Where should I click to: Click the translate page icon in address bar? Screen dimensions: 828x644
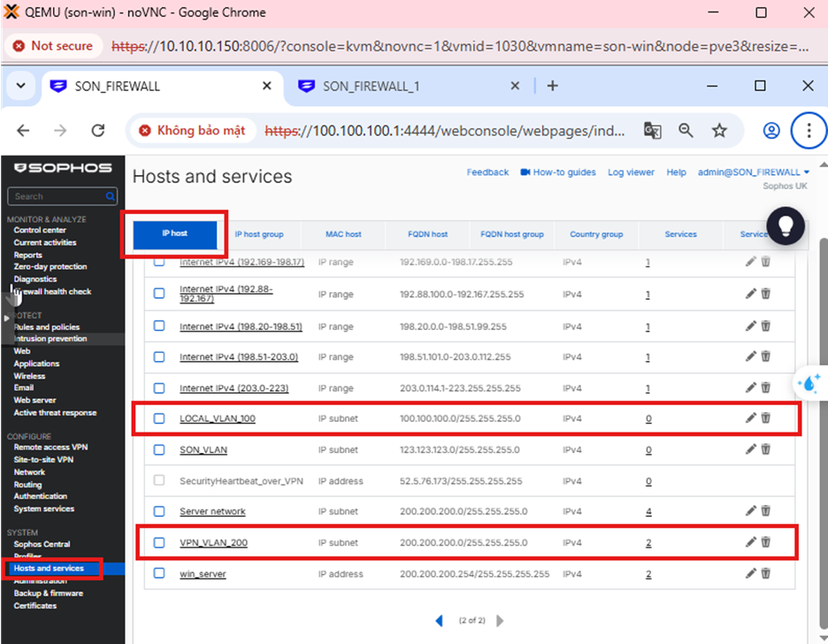(653, 131)
